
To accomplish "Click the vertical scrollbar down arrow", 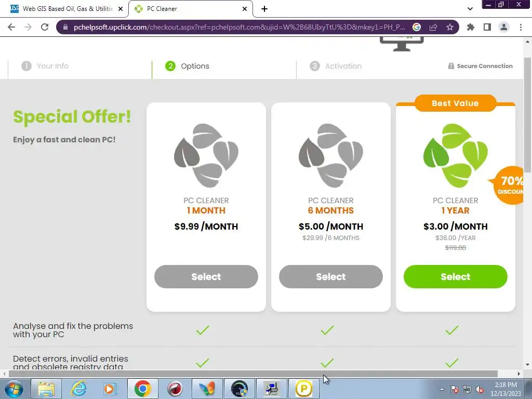I will tap(528, 365).
